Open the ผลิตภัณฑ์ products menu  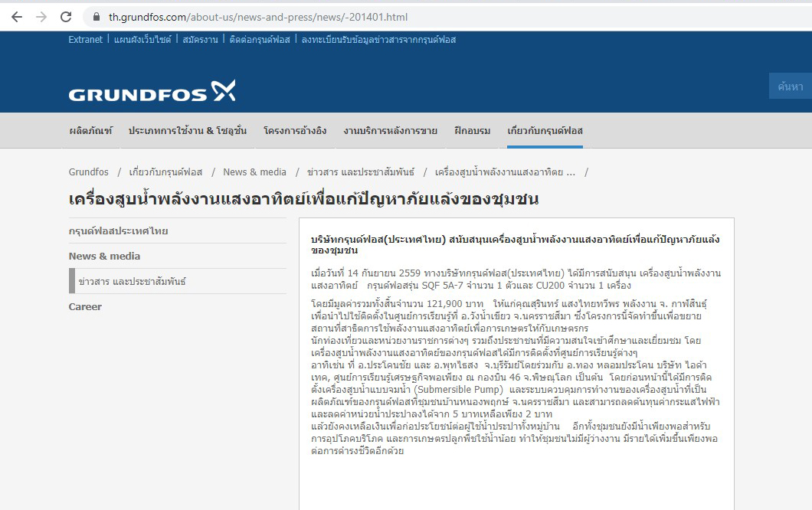coord(90,131)
